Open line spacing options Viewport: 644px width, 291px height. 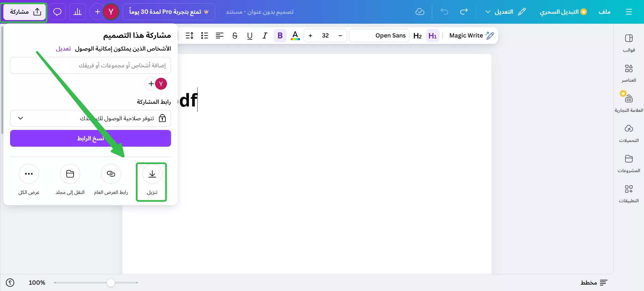(x=190, y=35)
